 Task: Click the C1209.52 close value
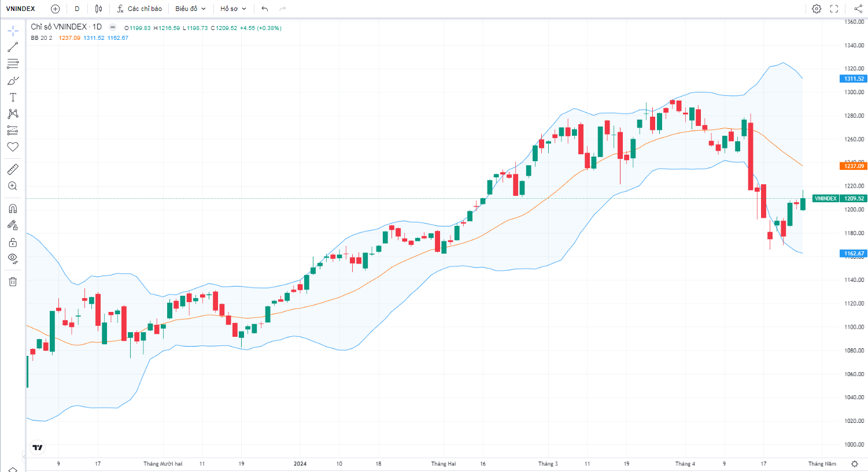(x=224, y=28)
